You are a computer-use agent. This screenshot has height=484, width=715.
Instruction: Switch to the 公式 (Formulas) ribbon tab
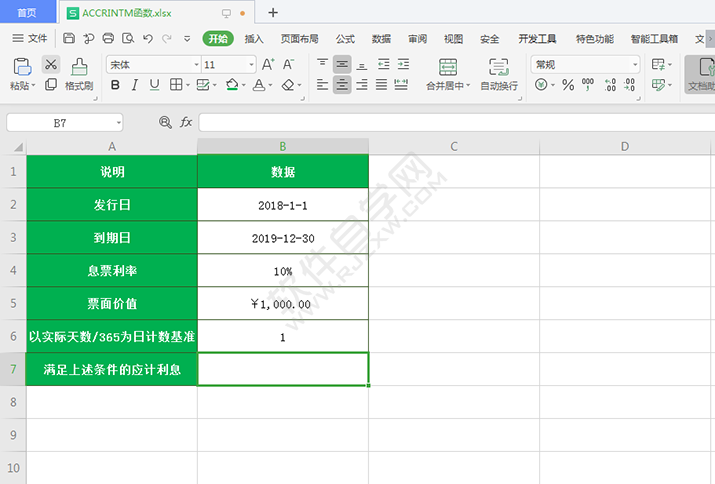(x=345, y=39)
